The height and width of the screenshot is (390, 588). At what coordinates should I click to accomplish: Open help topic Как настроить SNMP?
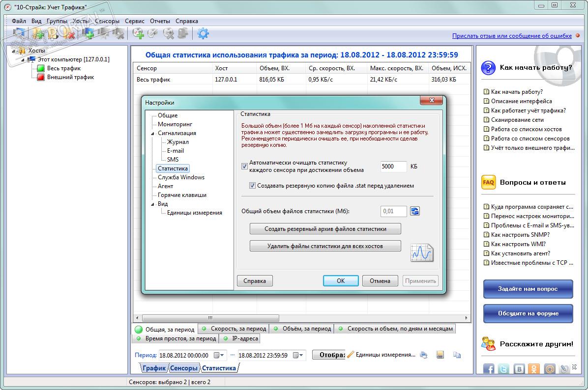520,234
